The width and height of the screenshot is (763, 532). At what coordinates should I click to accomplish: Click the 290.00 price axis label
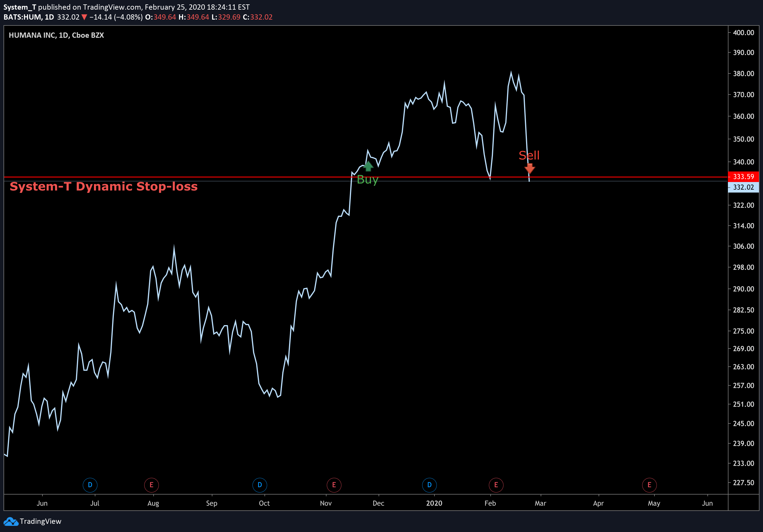pyautogui.click(x=743, y=289)
